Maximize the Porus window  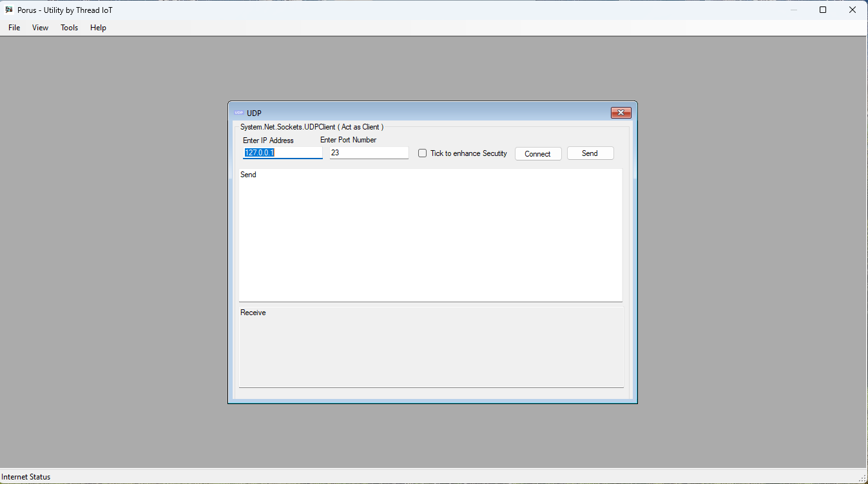[823, 10]
